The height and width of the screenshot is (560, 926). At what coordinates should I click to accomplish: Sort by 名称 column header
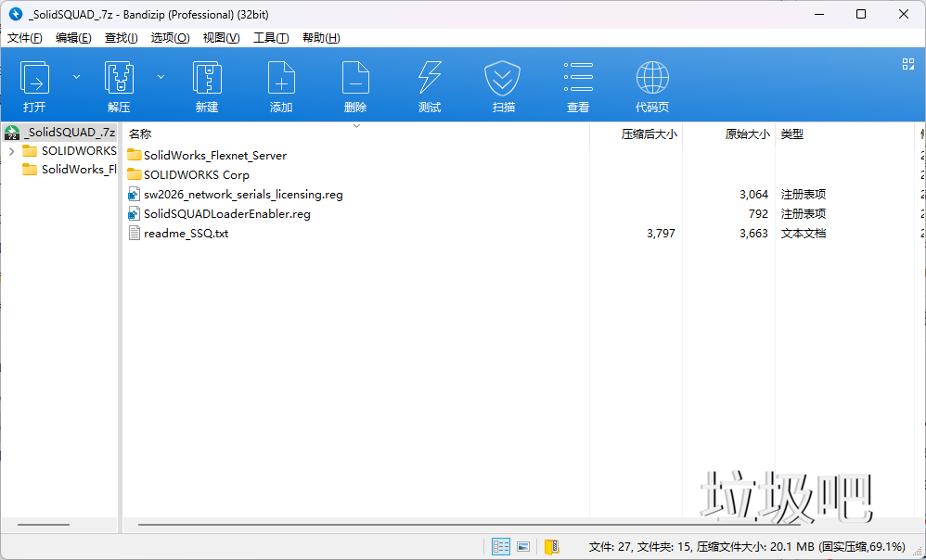click(141, 134)
